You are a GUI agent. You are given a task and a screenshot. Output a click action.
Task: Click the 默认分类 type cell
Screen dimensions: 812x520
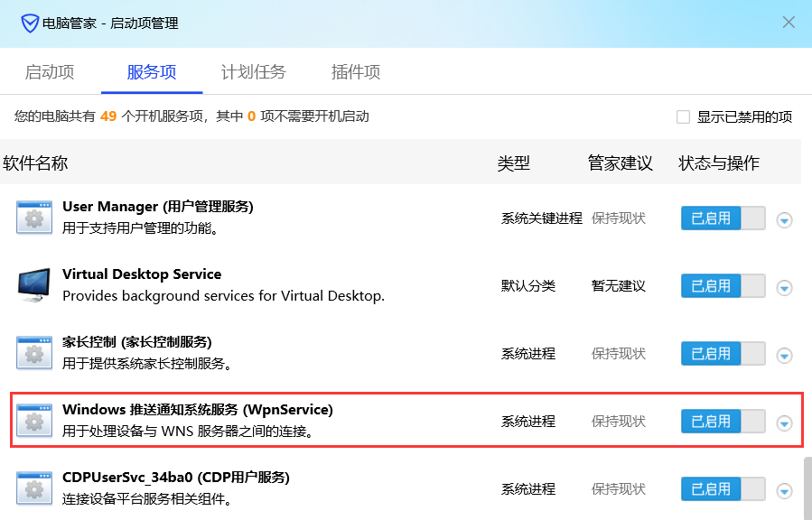click(x=528, y=285)
